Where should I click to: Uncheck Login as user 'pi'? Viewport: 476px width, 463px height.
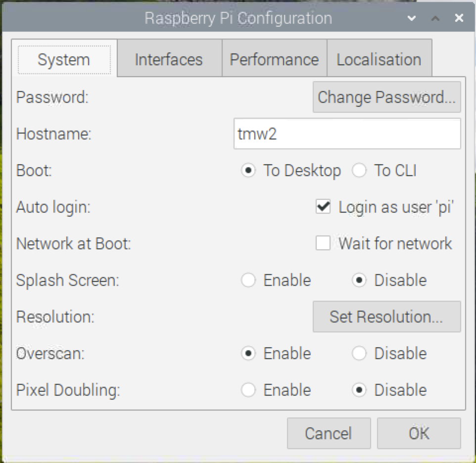pos(323,207)
